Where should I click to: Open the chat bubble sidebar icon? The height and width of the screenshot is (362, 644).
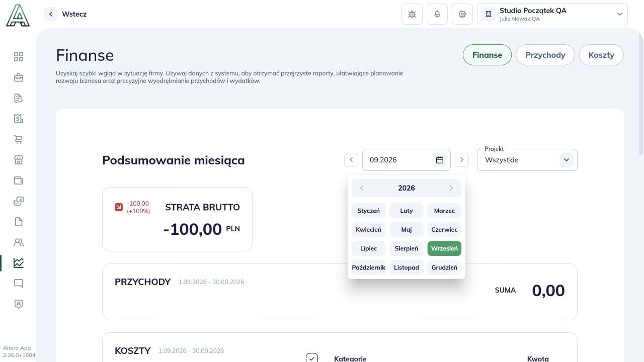pyautogui.click(x=19, y=284)
